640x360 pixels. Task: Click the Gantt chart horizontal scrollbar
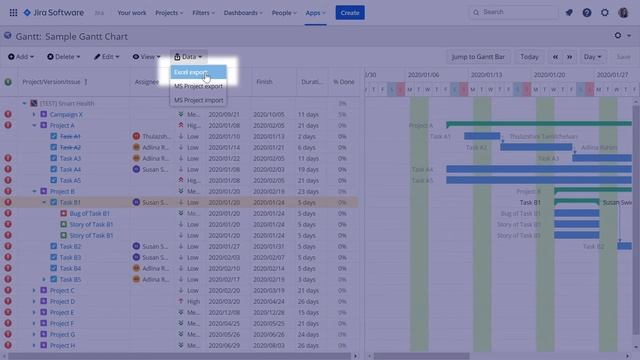pyautogui.click(x=421, y=356)
